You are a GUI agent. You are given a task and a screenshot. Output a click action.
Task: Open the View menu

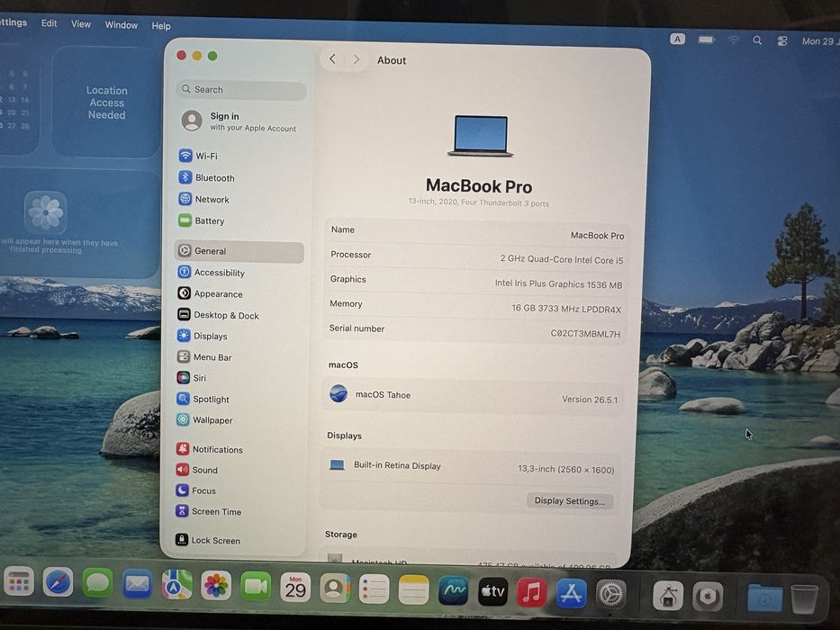tap(81, 24)
